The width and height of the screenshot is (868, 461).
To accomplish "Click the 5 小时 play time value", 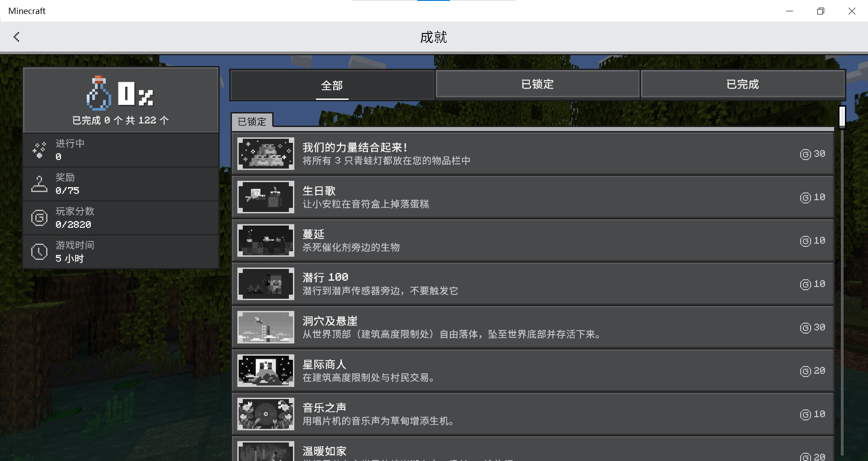I will pos(70,259).
